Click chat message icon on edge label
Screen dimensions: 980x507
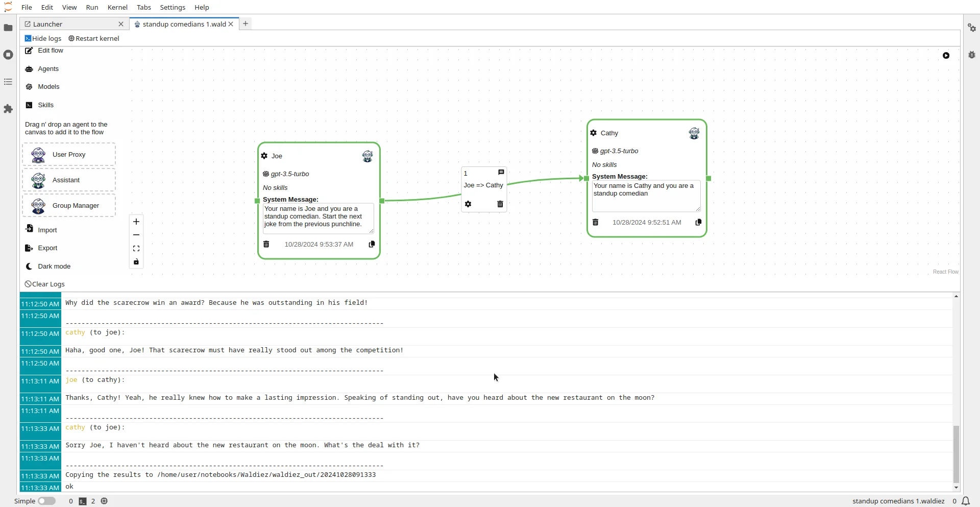click(501, 173)
